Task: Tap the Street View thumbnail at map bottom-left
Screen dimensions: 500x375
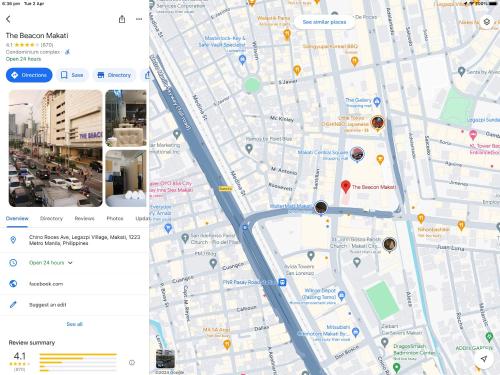Action: pyautogui.click(x=165, y=359)
